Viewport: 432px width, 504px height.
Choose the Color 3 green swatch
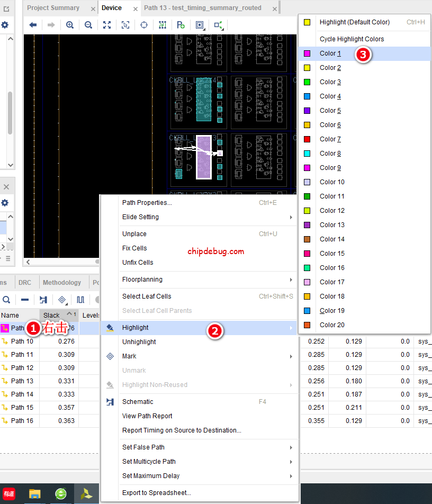pyautogui.click(x=330, y=82)
